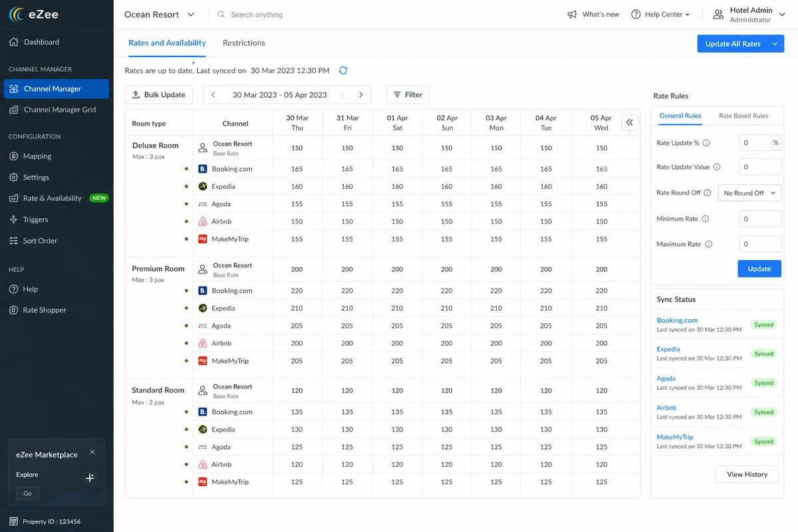This screenshot has width=798, height=532.
Task: Click the eZee logo
Action: [35, 15]
